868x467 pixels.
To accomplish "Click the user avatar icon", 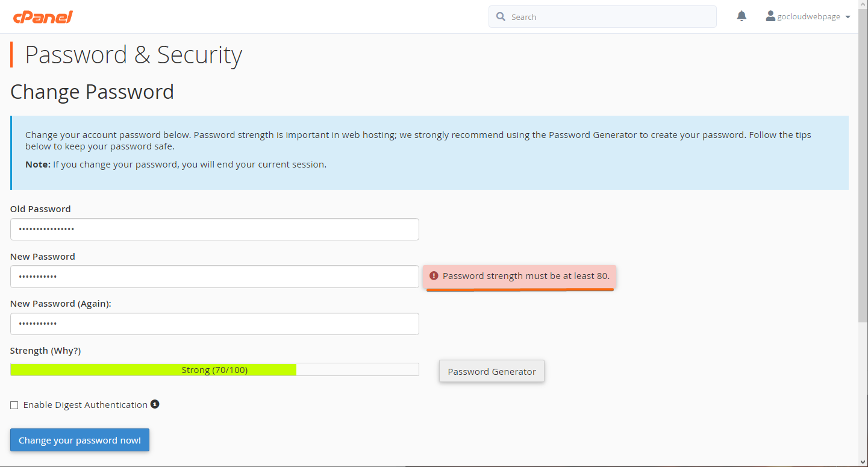I will point(770,16).
